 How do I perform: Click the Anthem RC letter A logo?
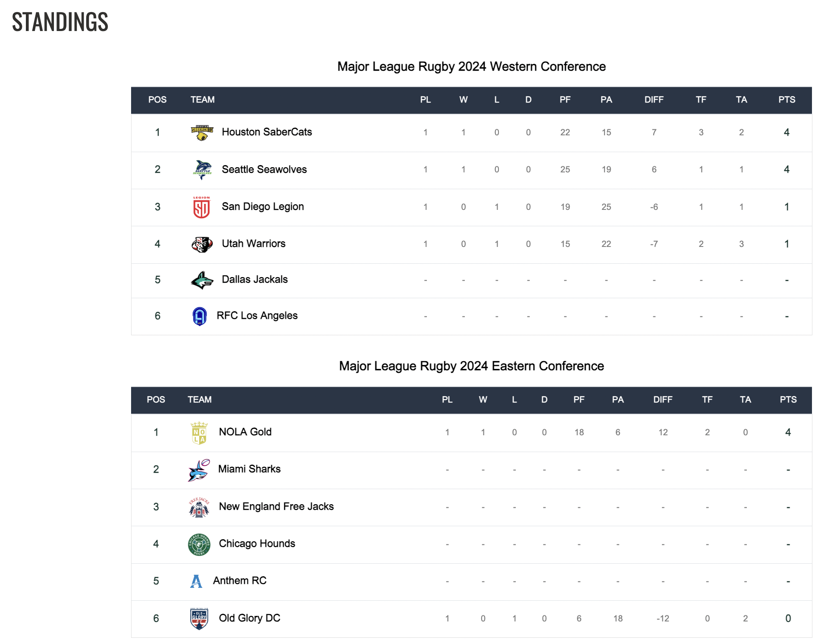click(x=196, y=581)
